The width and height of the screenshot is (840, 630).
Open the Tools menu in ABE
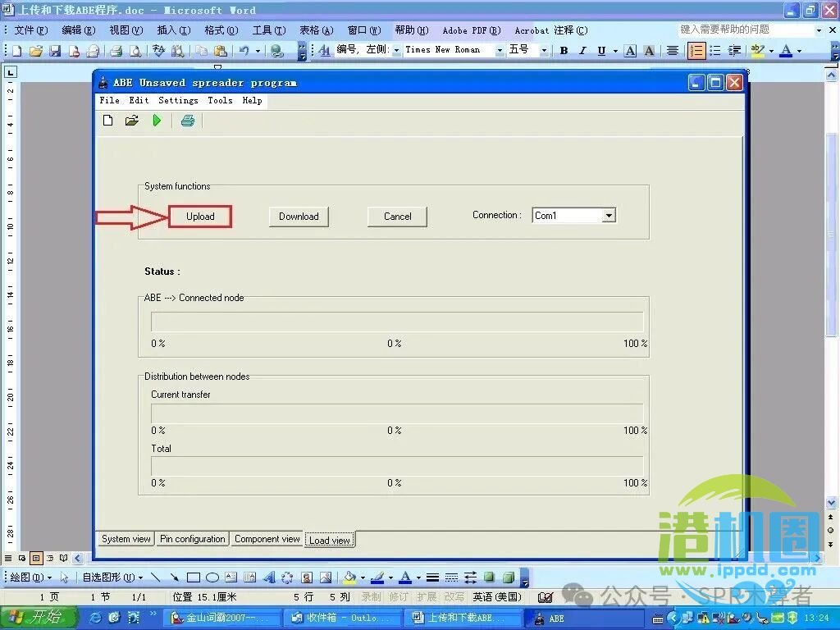coord(220,100)
